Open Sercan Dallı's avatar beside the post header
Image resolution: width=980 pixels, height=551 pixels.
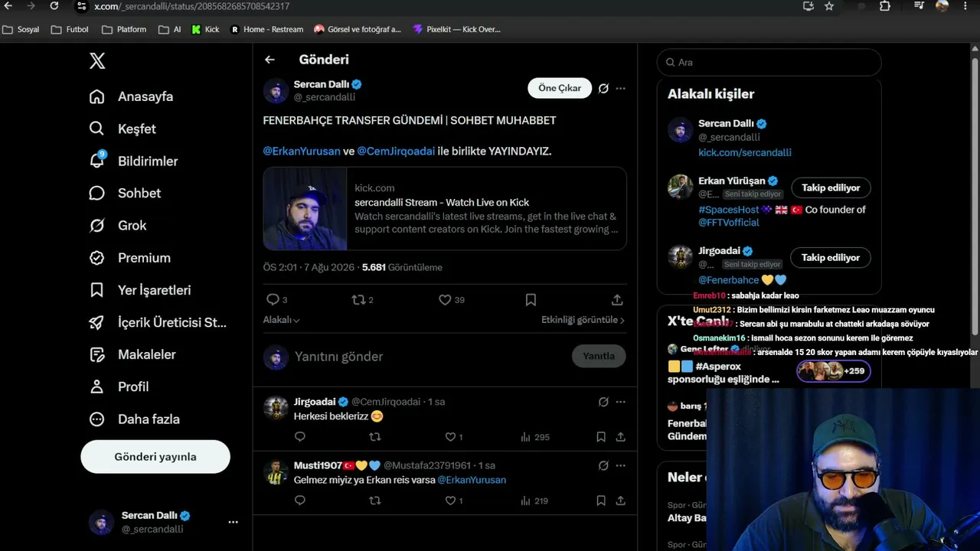(276, 91)
